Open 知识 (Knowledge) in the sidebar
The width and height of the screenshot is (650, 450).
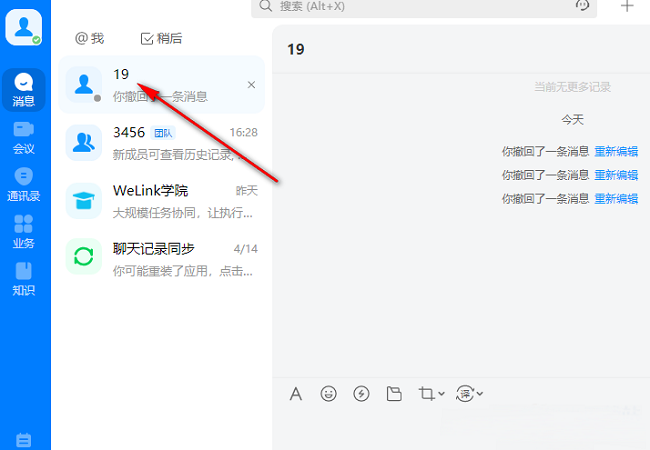click(24, 279)
